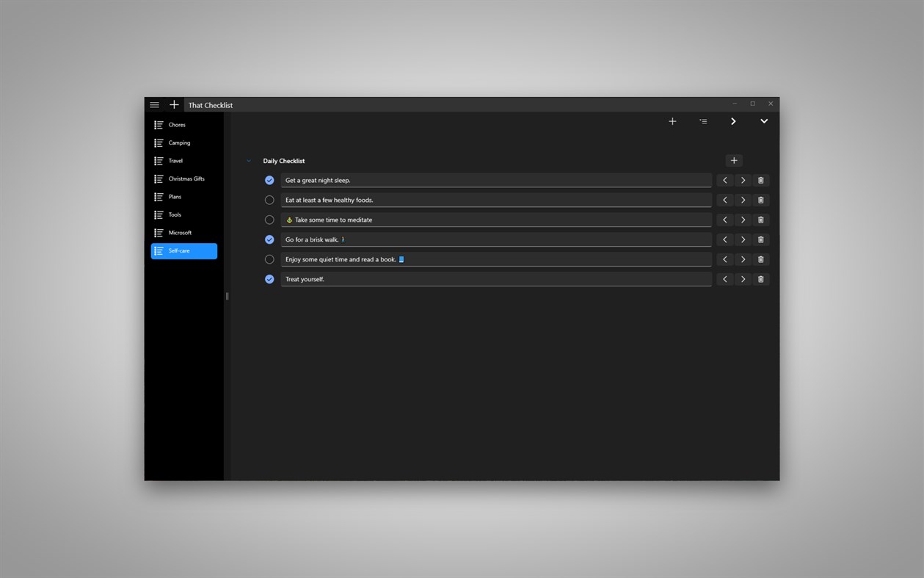Click the right arrow beside 'Get a great night sleep.'
Image resolution: width=924 pixels, height=578 pixels.
pyautogui.click(x=743, y=180)
